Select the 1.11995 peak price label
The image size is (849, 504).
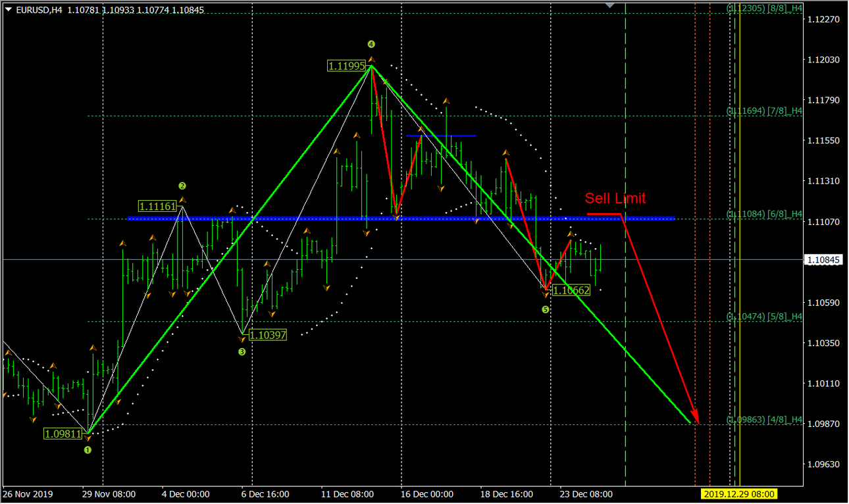pos(347,65)
